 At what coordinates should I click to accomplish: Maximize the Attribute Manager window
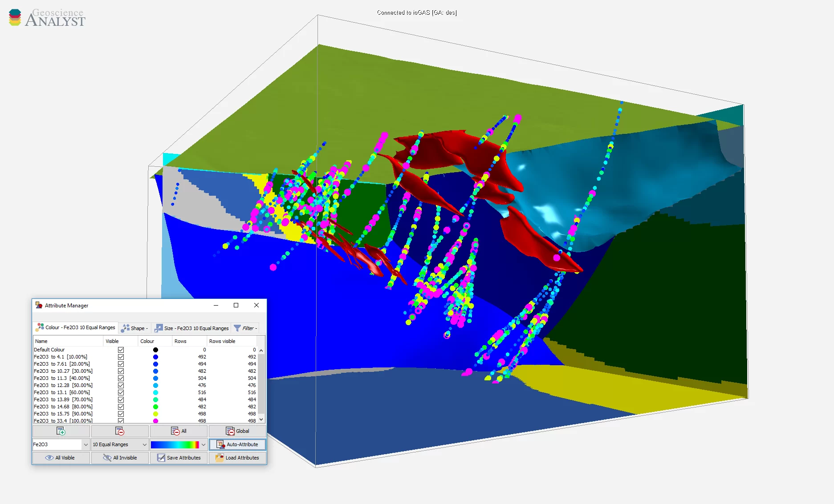(236, 305)
